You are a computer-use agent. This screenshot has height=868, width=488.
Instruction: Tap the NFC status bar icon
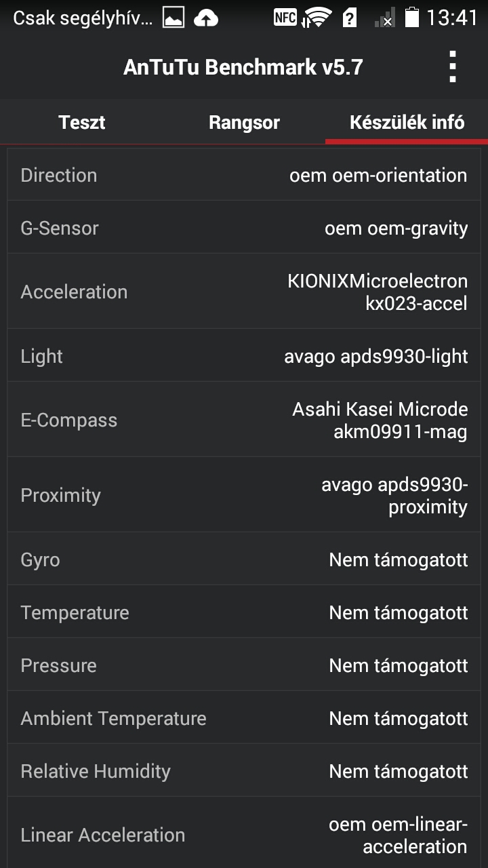(x=285, y=18)
